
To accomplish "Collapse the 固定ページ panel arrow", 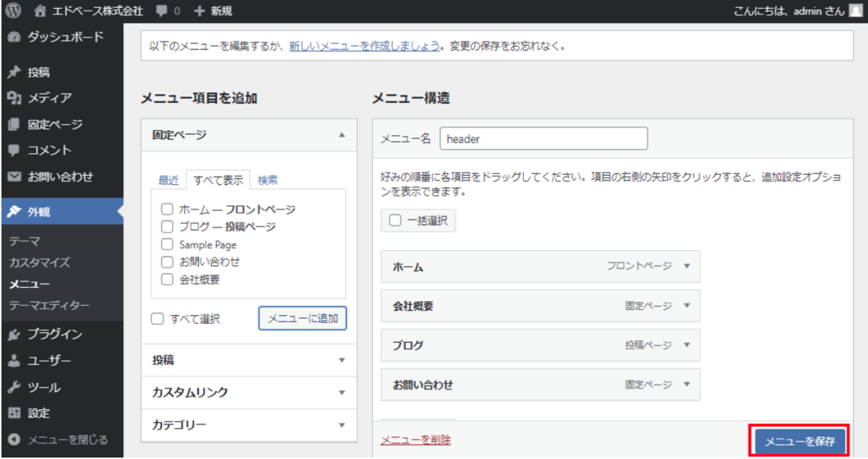I will pos(342,135).
